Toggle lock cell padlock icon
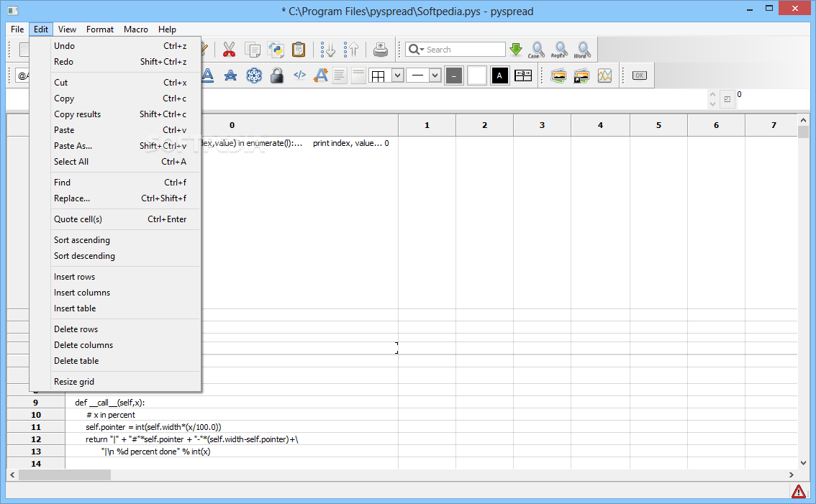The width and height of the screenshot is (816, 504). point(277,75)
